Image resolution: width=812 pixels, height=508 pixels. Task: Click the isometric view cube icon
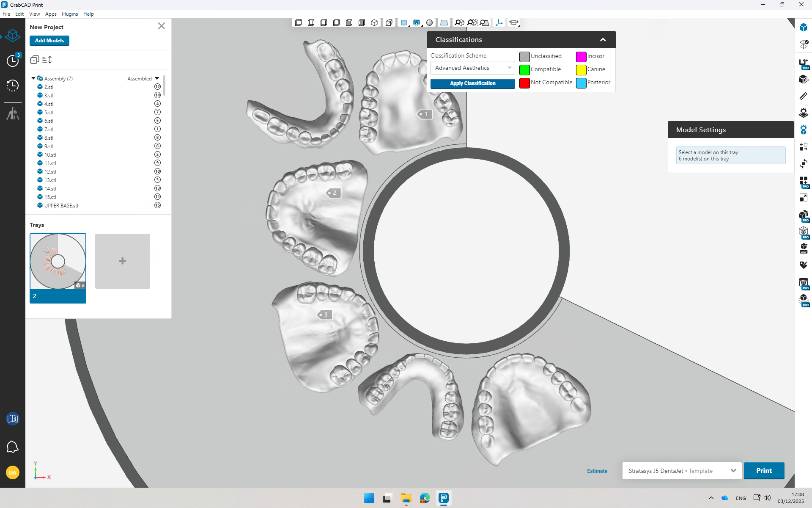pyautogui.click(x=374, y=23)
